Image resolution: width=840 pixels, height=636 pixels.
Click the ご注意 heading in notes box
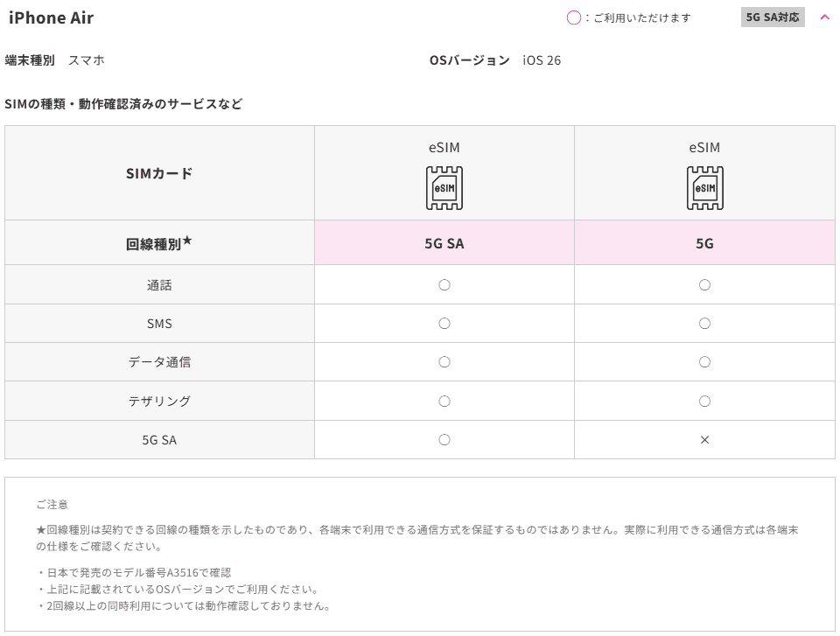(52, 505)
